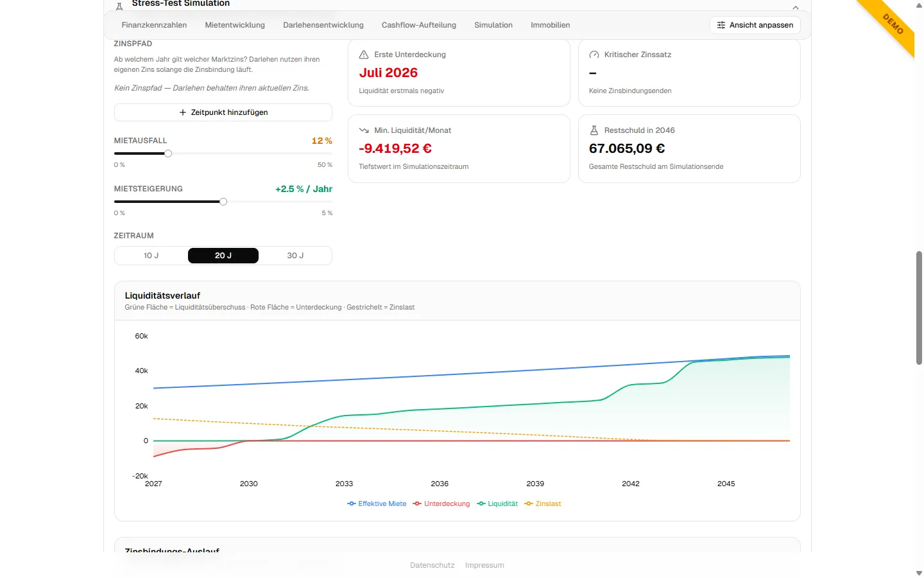Click the 2036 axis label in chart
Image resolution: width=924 pixels, height=578 pixels.
coord(440,484)
